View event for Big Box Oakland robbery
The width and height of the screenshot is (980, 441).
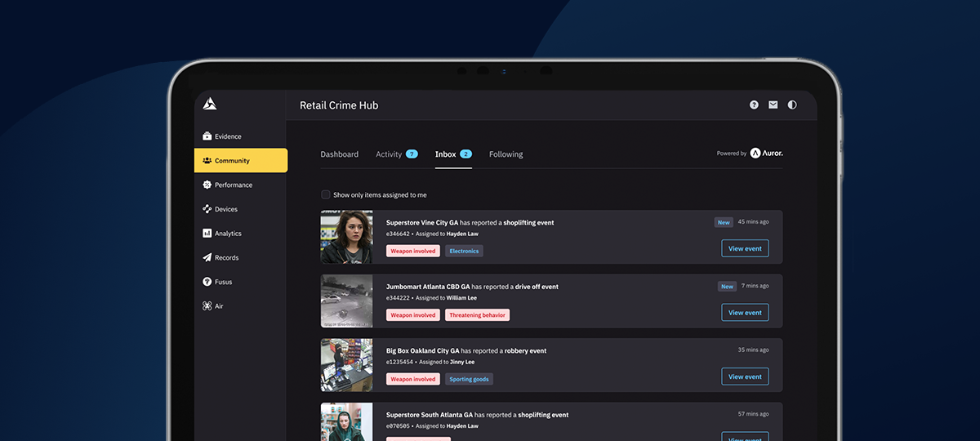(x=745, y=376)
